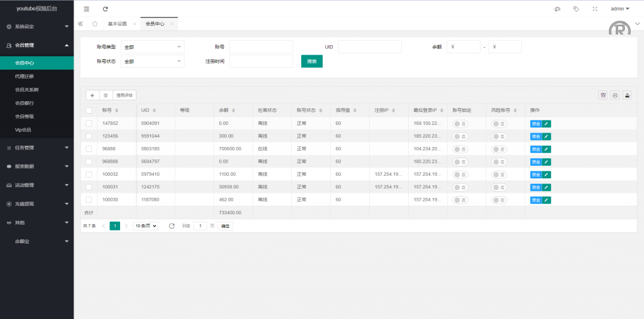Collapse the sidebar with the menu fold icon

coord(86,9)
